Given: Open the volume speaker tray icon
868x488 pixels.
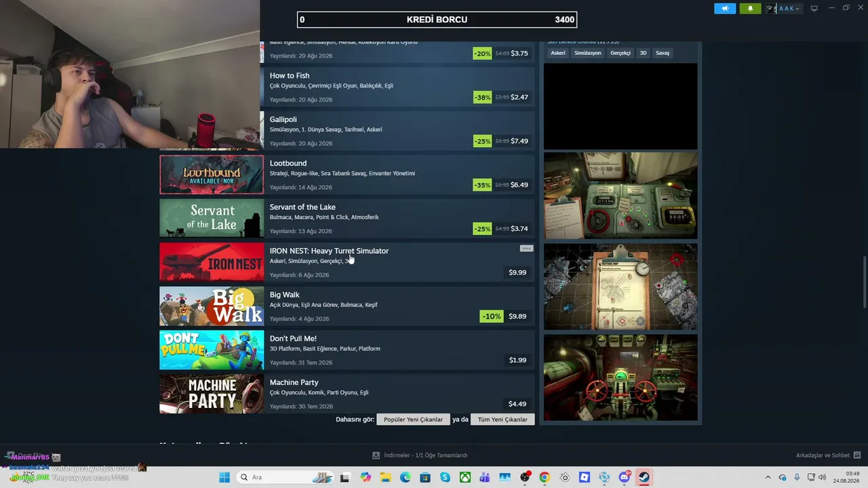Looking at the screenshot, I should (x=822, y=478).
